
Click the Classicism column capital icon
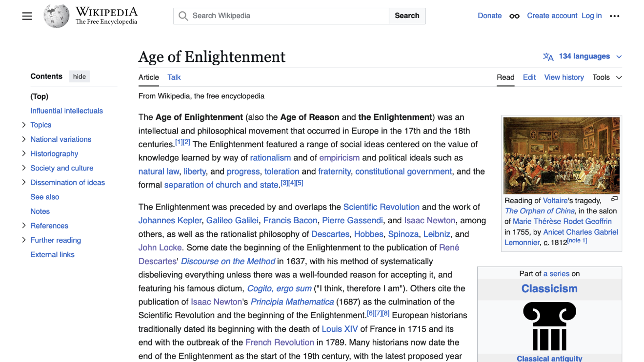click(549, 326)
